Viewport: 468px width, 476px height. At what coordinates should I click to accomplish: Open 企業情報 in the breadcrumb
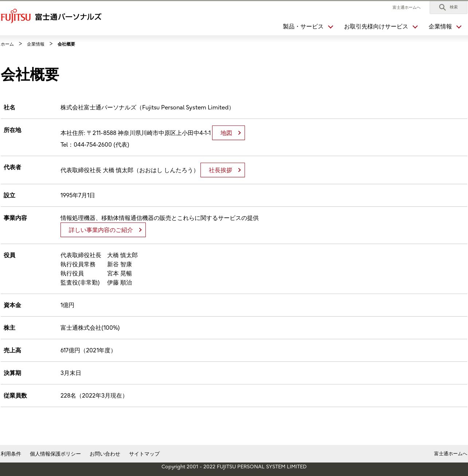[x=36, y=44]
